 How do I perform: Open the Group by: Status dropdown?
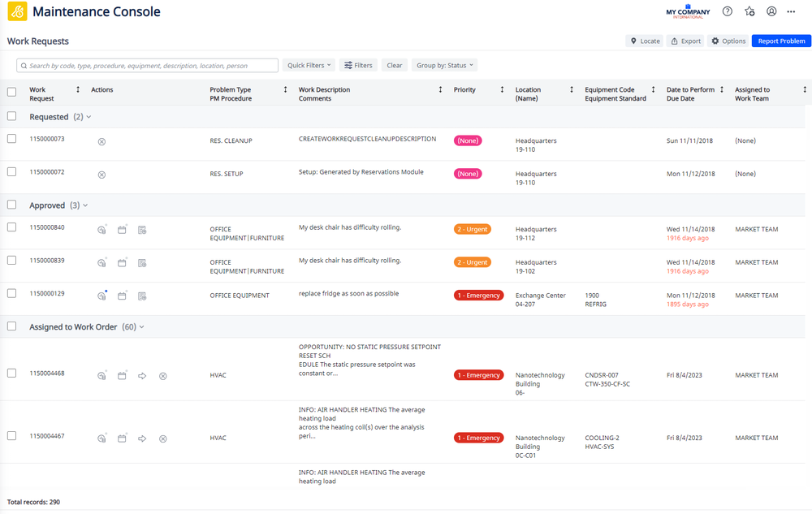click(x=445, y=65)
